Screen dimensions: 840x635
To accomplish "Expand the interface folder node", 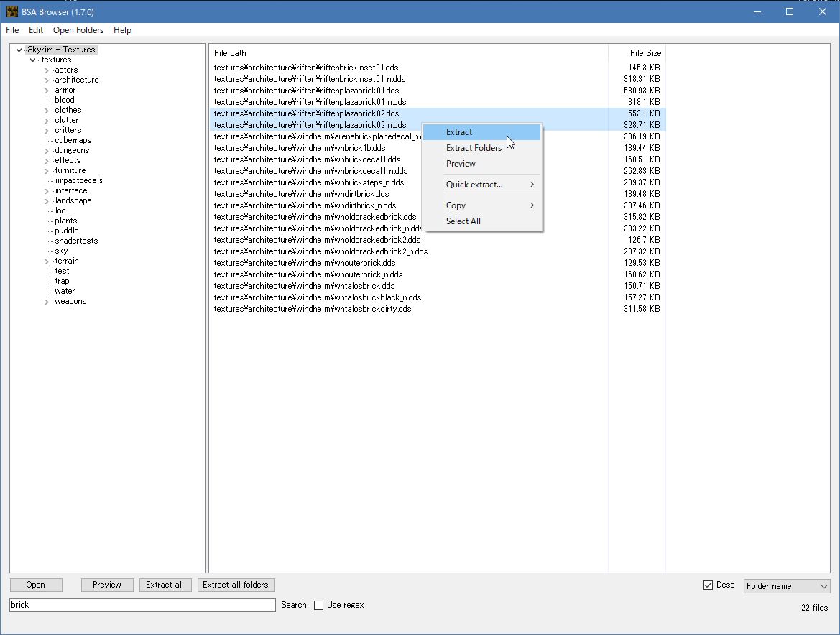I will pyautogui.click(x=47, y=190).
